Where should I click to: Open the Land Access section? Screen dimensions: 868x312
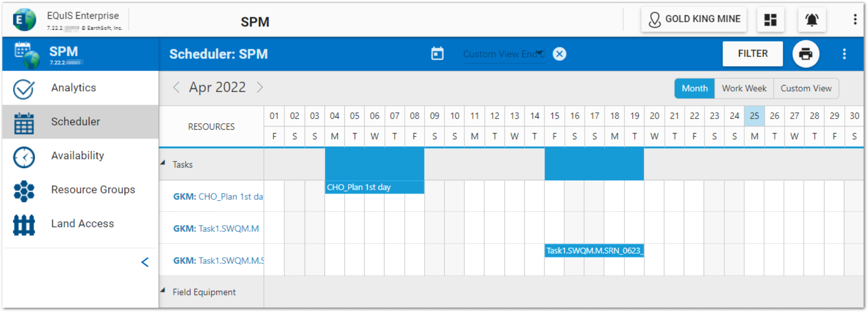tap(83, 223)
